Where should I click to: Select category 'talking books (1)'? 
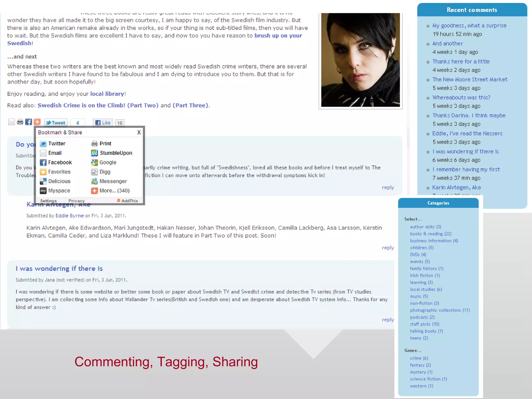(427, 331)
